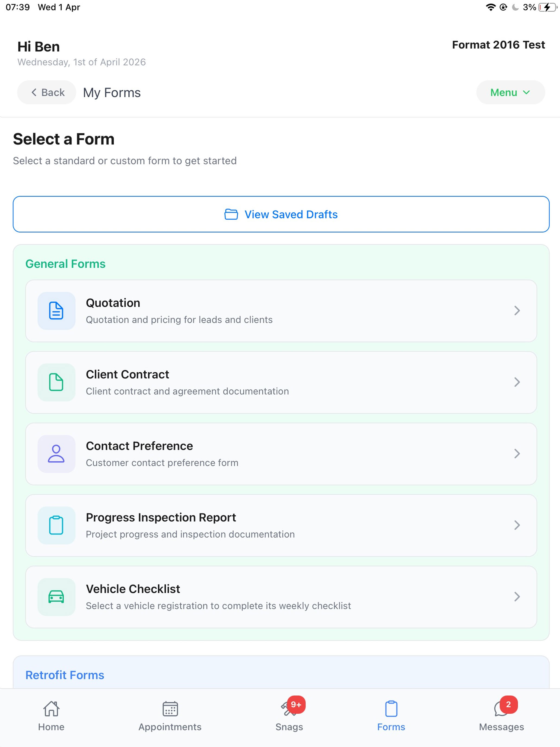Expand the Client Contract row chevron

(x=517, y=382)
